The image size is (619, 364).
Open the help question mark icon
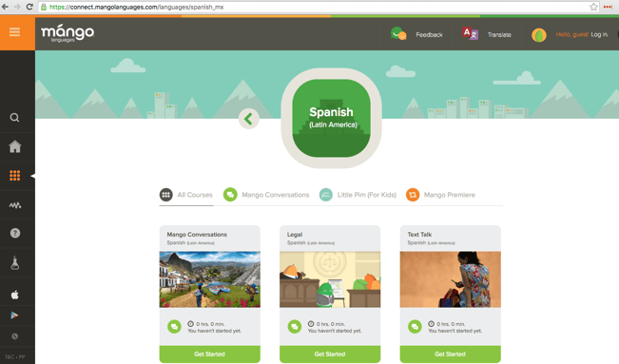[15, 234]
